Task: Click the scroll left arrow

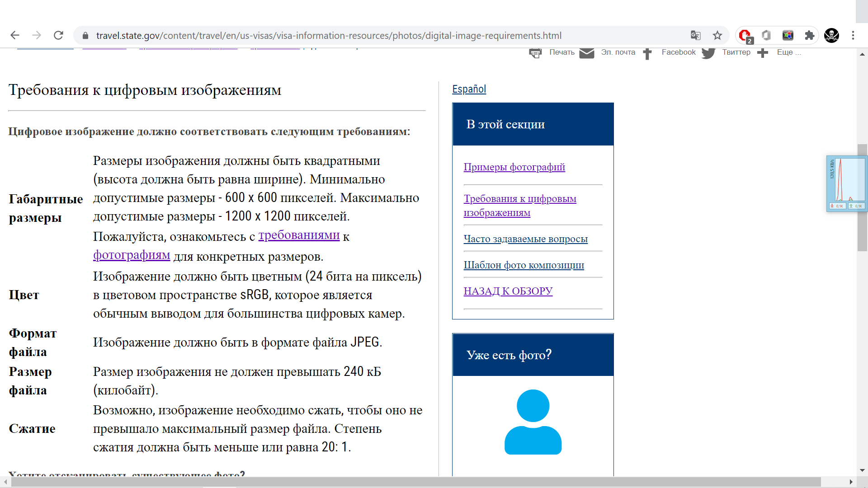Action: pos(5,482)
